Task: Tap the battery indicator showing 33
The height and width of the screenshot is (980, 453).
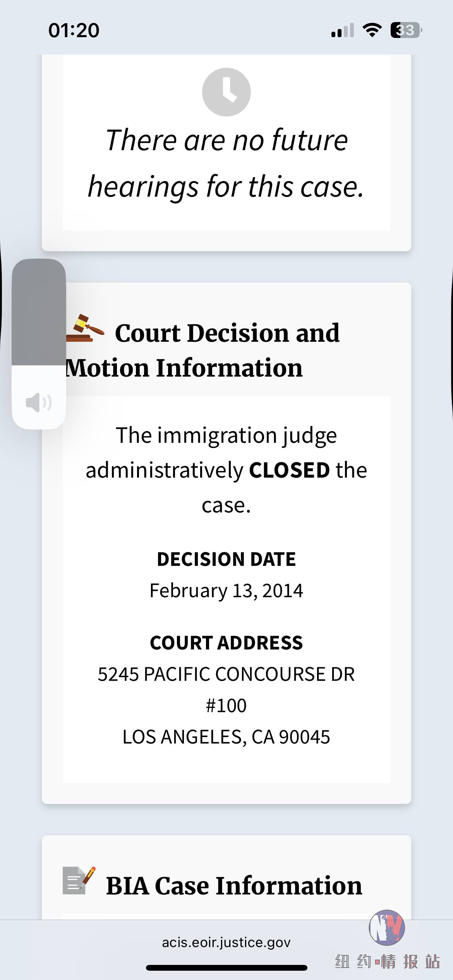Action: tap(406, 30)
